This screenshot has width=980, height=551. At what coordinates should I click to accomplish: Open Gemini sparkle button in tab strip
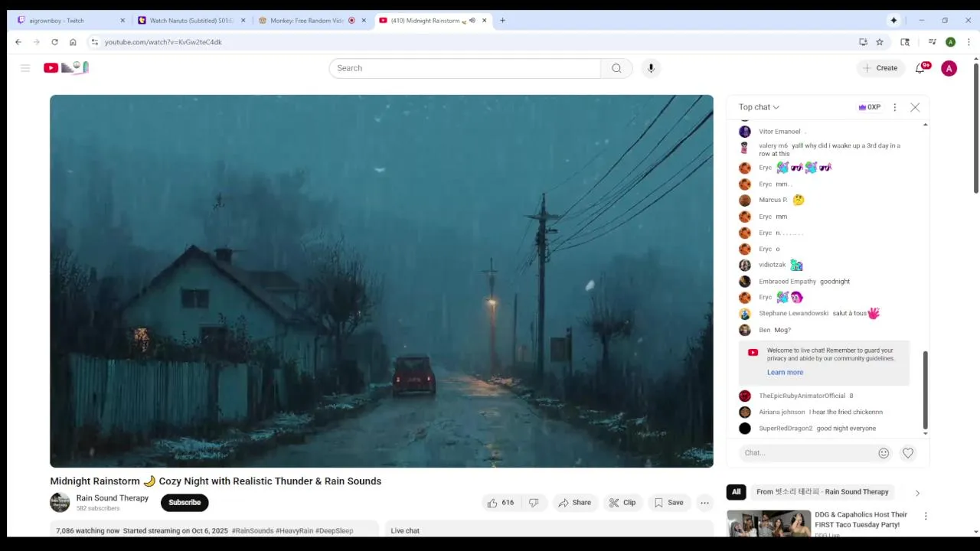tap(893, 21)
